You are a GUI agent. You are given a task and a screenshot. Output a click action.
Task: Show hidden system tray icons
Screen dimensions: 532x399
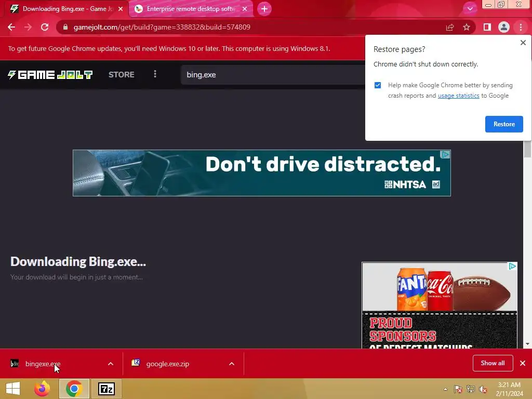pos(445,389)
